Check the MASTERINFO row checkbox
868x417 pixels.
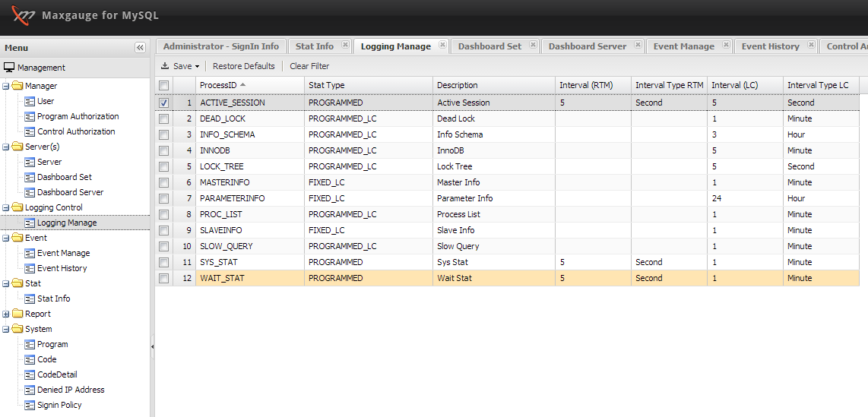[x=163, y=182]
